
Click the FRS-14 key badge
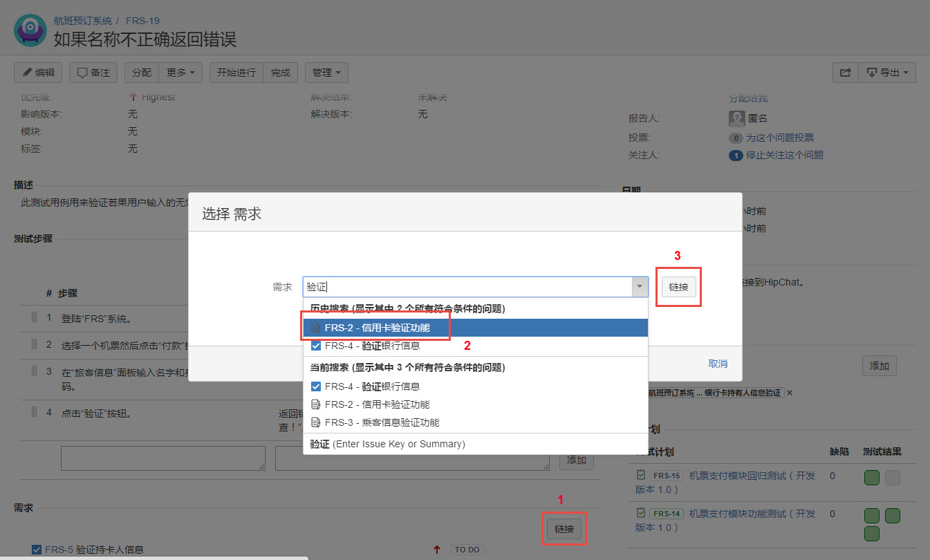[x=668, y=514]
